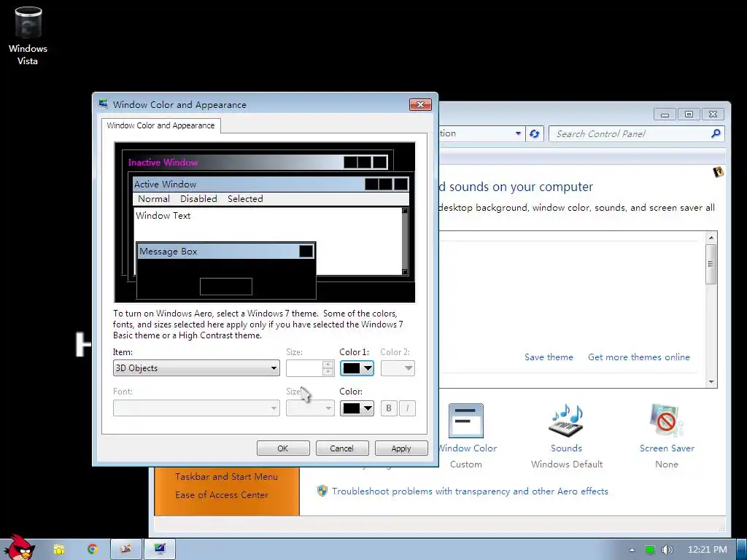
Task: Click the item Size spinner box
Action: [309, 368]
